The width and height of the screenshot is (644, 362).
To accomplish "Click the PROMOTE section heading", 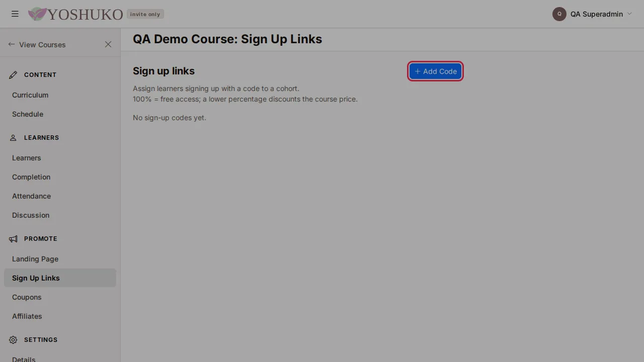I will pyautogui.click(x=41, y=239).
